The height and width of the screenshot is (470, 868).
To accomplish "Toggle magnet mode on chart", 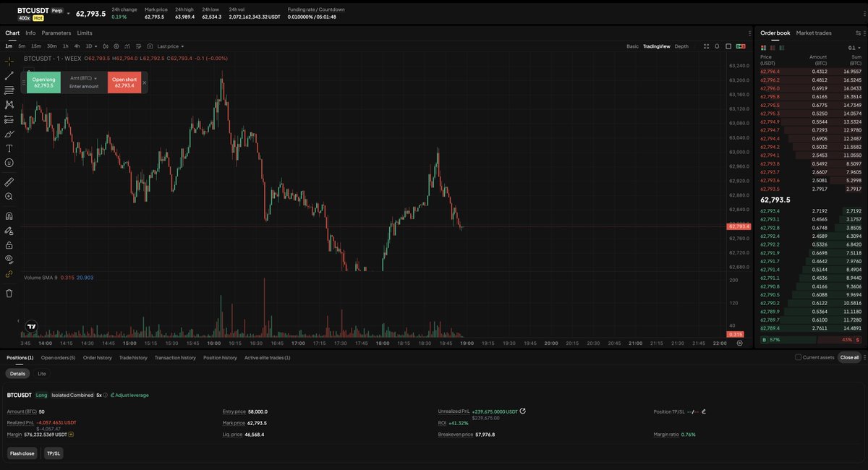I will click(9, 215).
